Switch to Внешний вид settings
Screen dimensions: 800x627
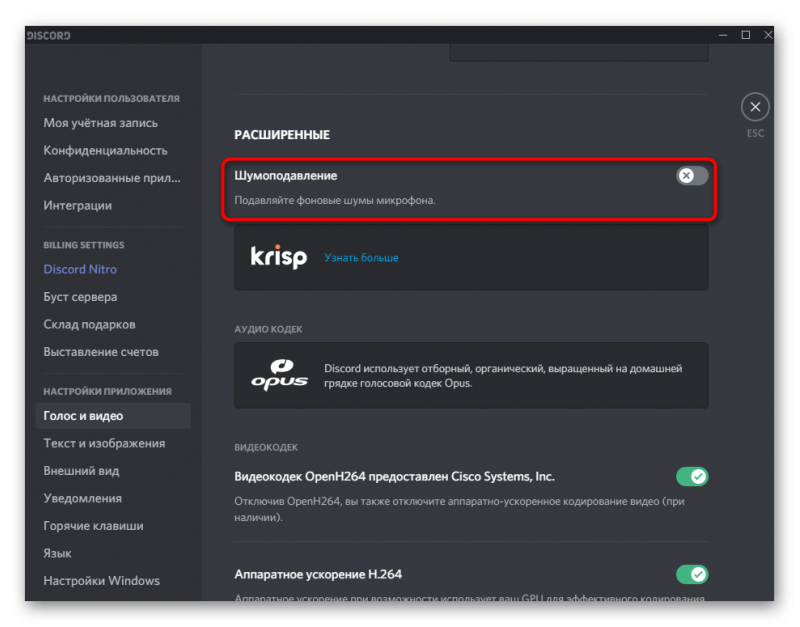tap(81, 471)
